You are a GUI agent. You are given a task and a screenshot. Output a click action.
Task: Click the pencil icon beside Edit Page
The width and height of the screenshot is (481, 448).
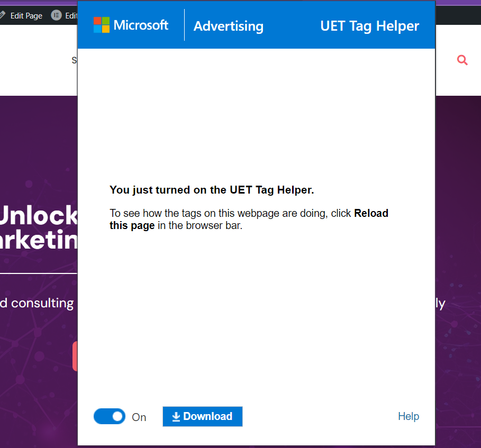click(3, 15)
